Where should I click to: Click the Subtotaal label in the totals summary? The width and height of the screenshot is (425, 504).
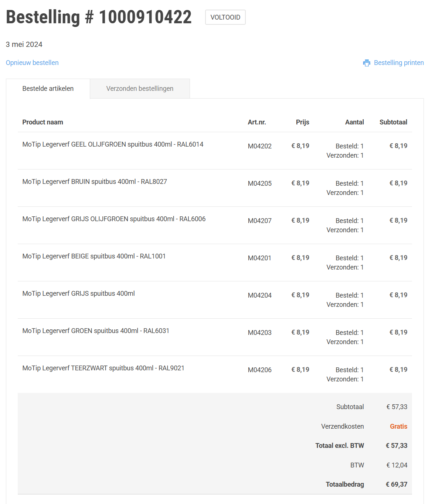pyautogui.click(x=350, y=407)
